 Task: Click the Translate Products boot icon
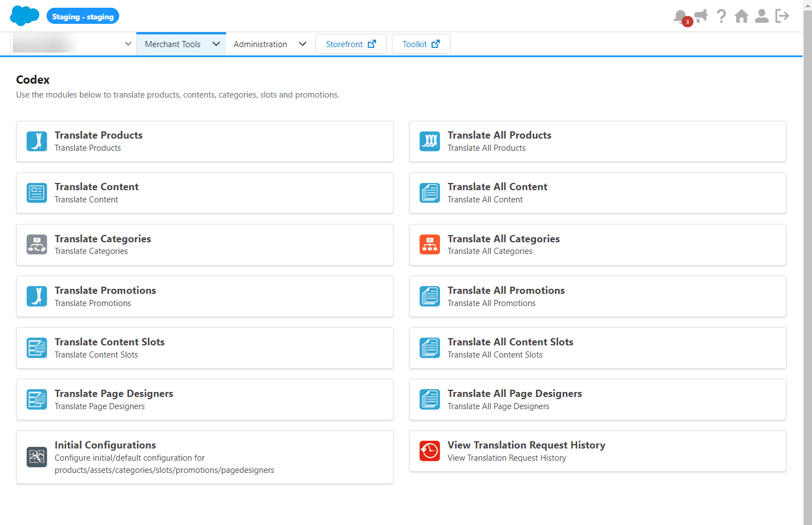click(37, 141)
